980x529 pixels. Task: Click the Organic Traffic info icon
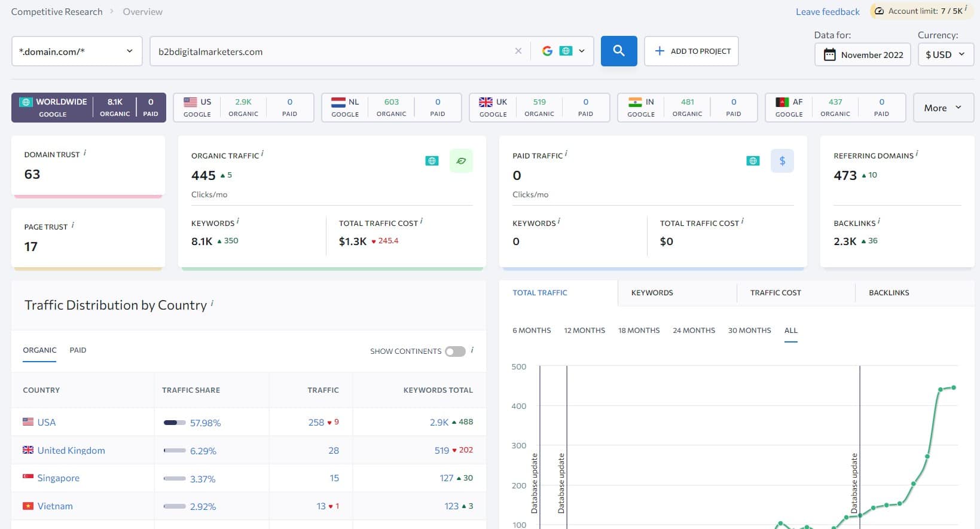(x=262, y=153)
